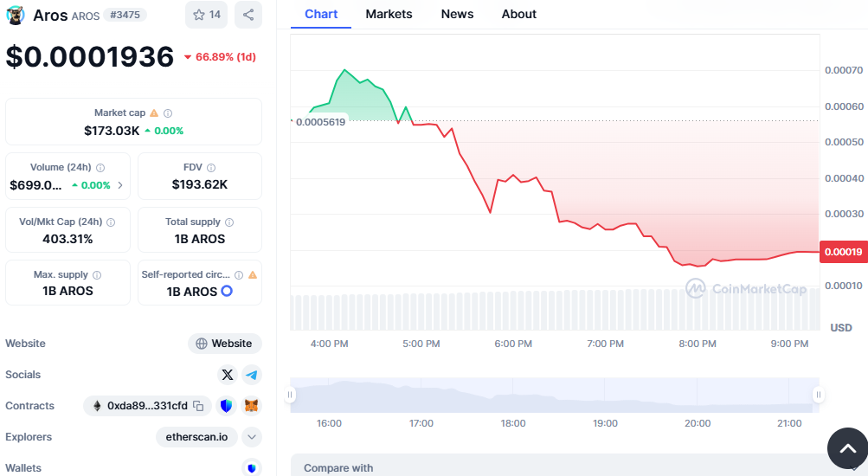Click the 18:00 navigator time label
Image resolution: width=868 pixels, height=476 pixels.
tap(513, 423)
